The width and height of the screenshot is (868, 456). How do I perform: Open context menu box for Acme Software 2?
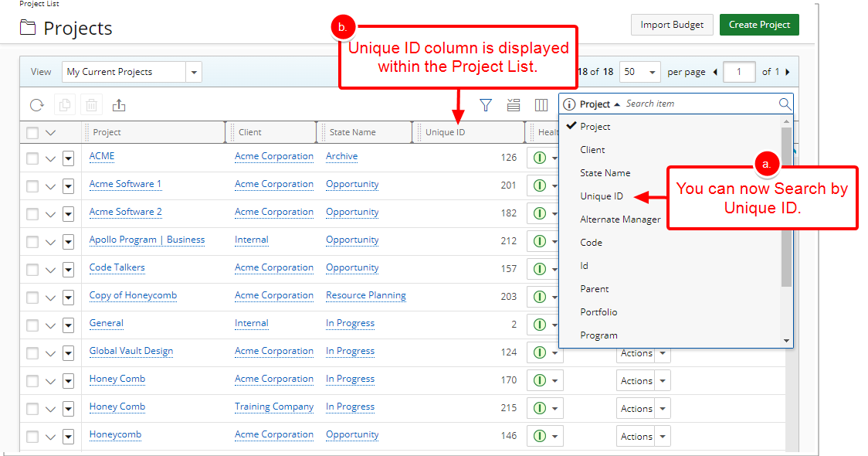click(68, 214)
